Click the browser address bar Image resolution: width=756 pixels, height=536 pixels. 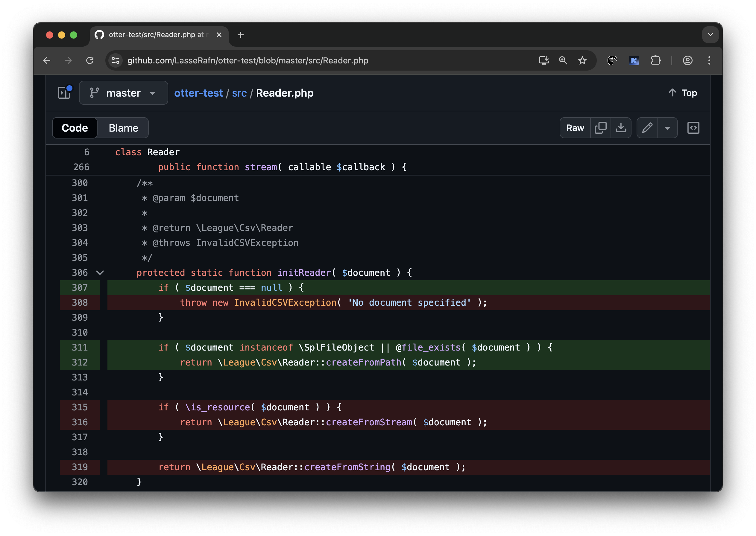pos(297,60)
